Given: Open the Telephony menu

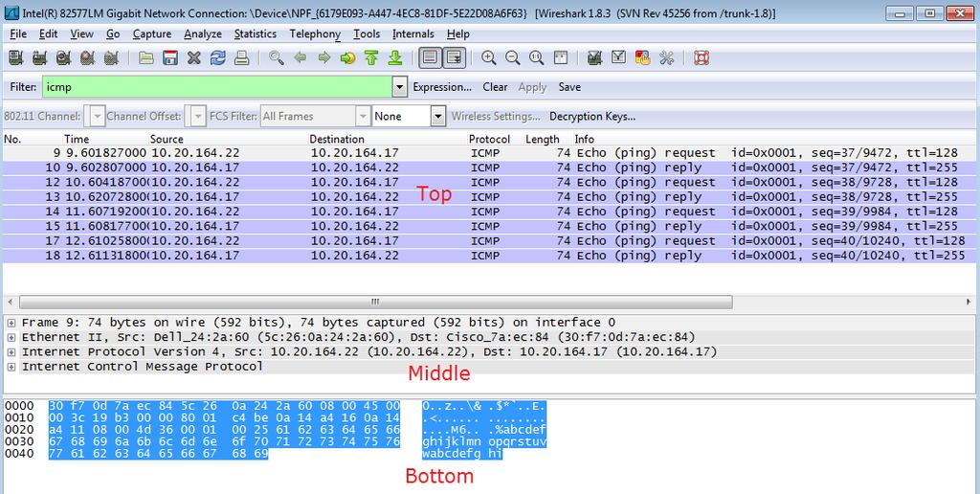Looking at the screenshot, I should [315, 34].
